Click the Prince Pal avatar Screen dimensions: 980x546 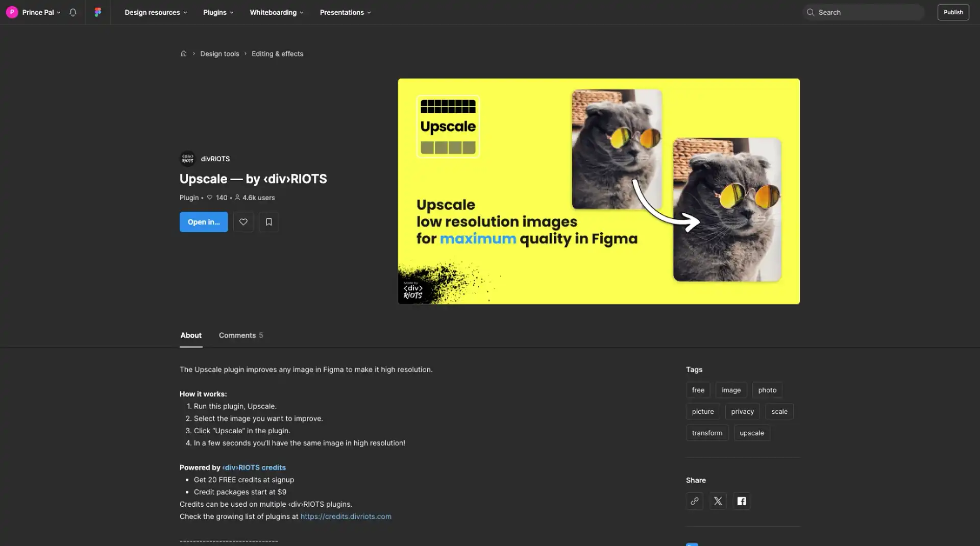click(12, 12)
